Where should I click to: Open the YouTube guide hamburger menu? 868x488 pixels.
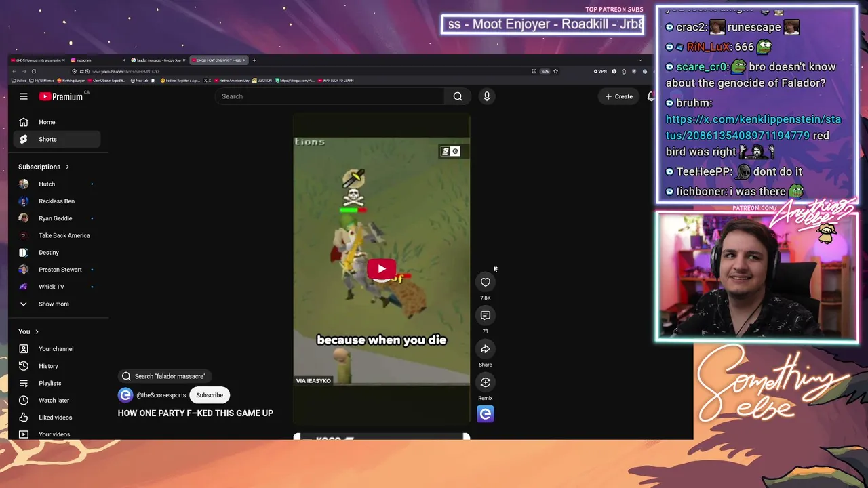coord(23,96)
